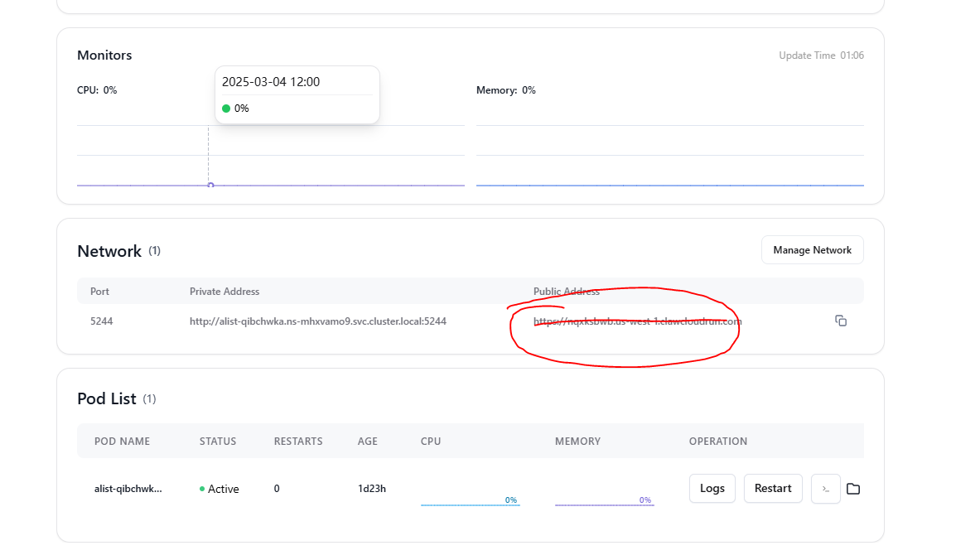The image size is (956, 560).
Task: Click the Pod List heading
Action: pyautogui.click(x=106, y=398)
